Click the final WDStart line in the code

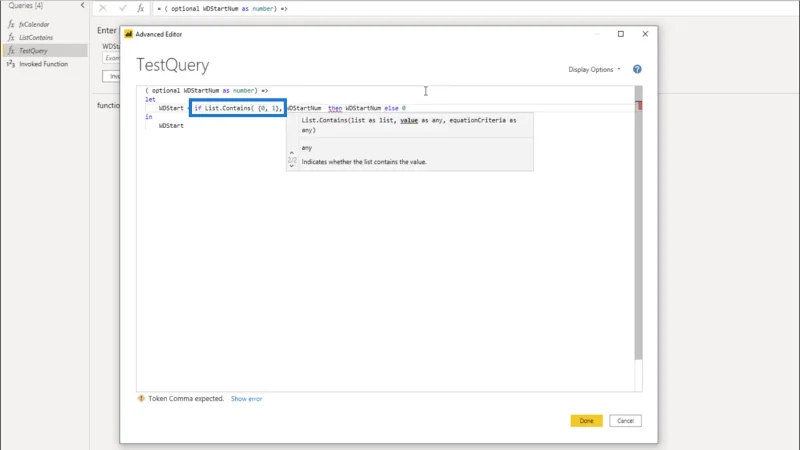[171, 126]
